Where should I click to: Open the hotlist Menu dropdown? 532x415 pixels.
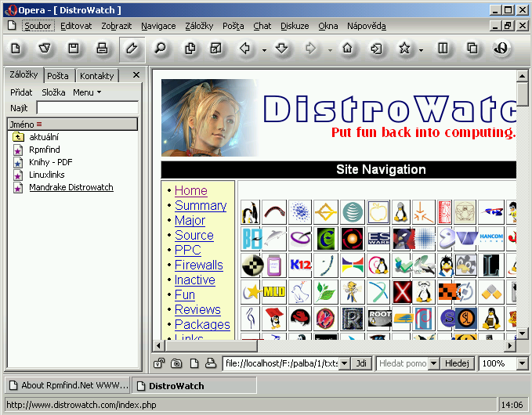pyautogui.click(x=87, y=92)
